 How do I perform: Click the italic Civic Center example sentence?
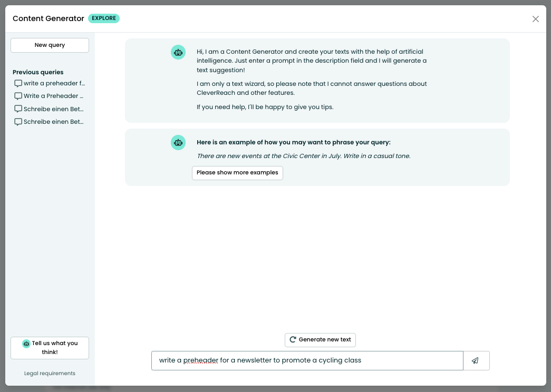point(303,156)
